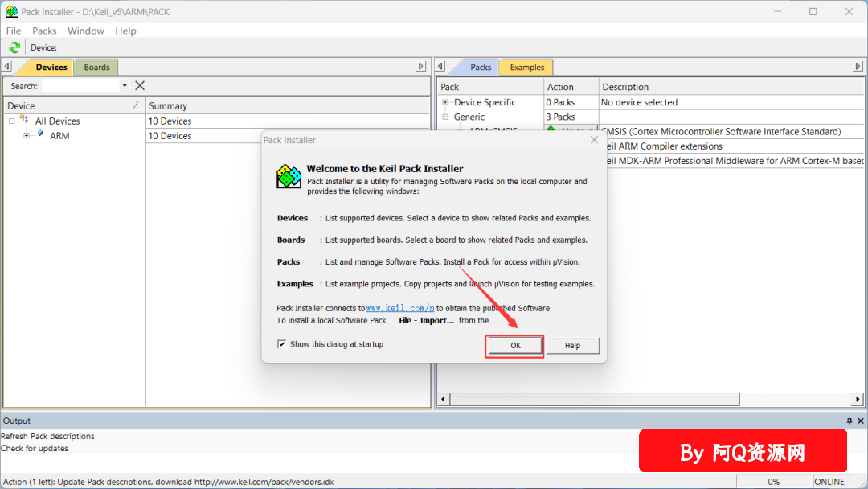The height and width of the screenshot is (489, 868).
Task: Open the File menu
Action: 14,31
